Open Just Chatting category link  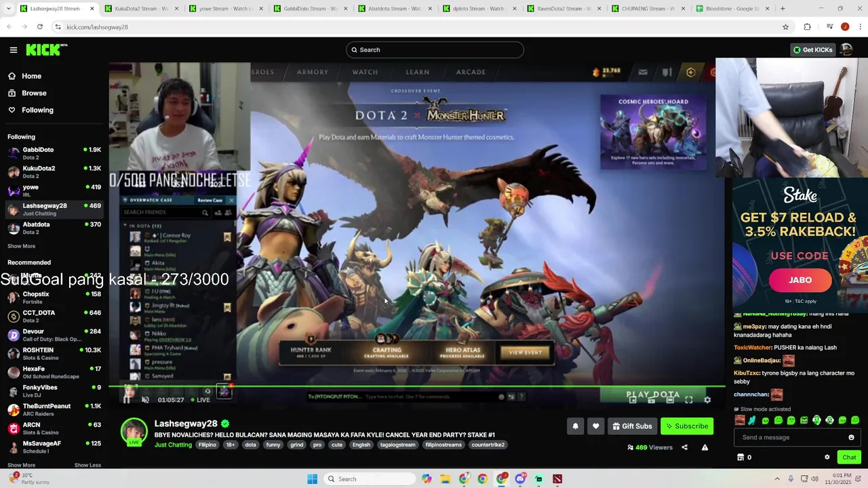(173, 445)
